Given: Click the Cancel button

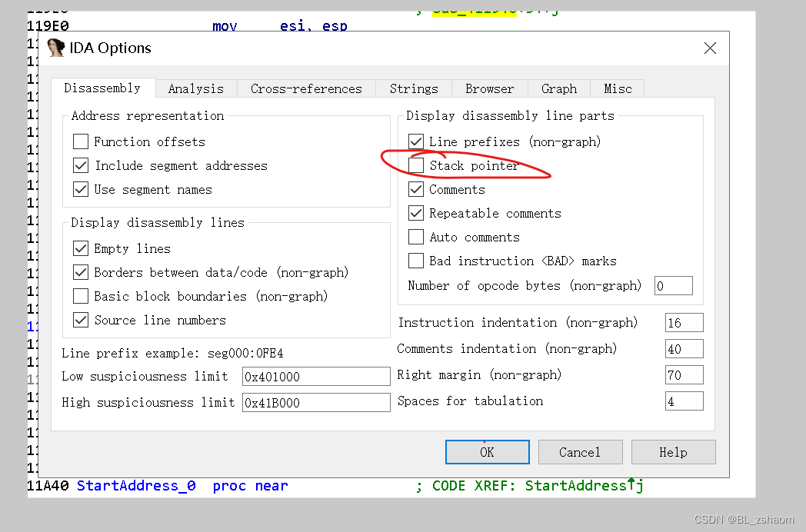Looking at the screenshot, I should click(x=581, y=452).
